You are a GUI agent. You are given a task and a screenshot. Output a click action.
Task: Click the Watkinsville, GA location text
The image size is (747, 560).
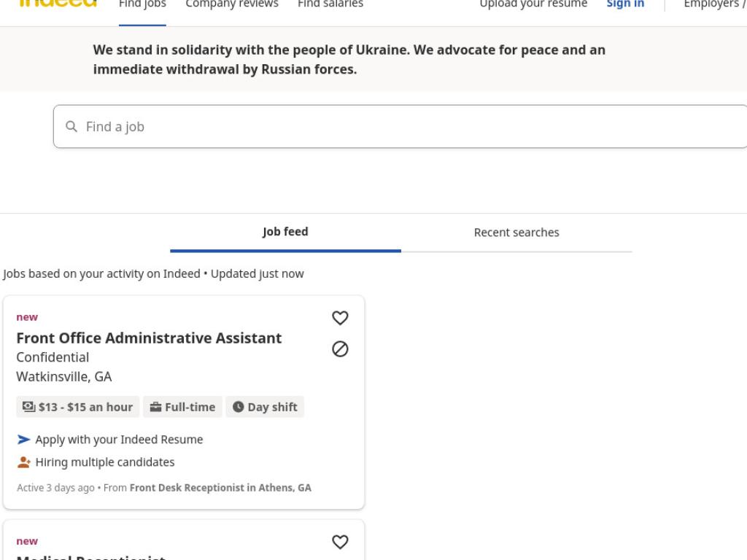pyautogui.click(x=64, y=377)
